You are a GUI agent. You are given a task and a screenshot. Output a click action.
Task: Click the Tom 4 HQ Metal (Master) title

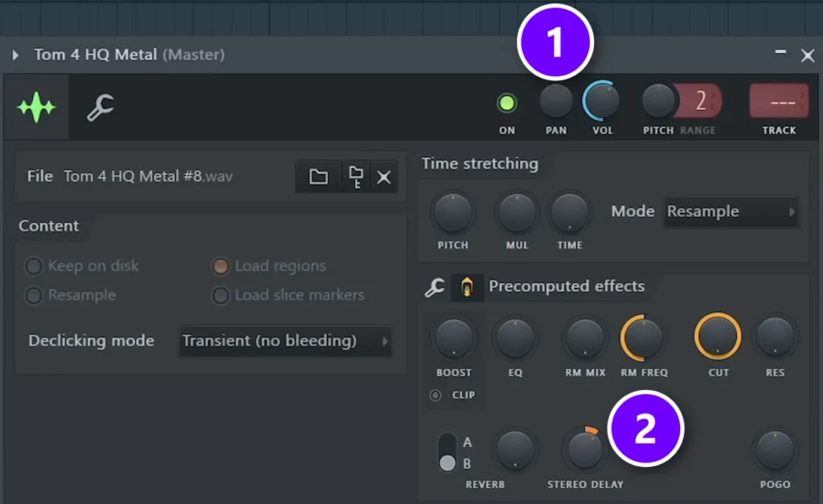(x=129, y=55)
